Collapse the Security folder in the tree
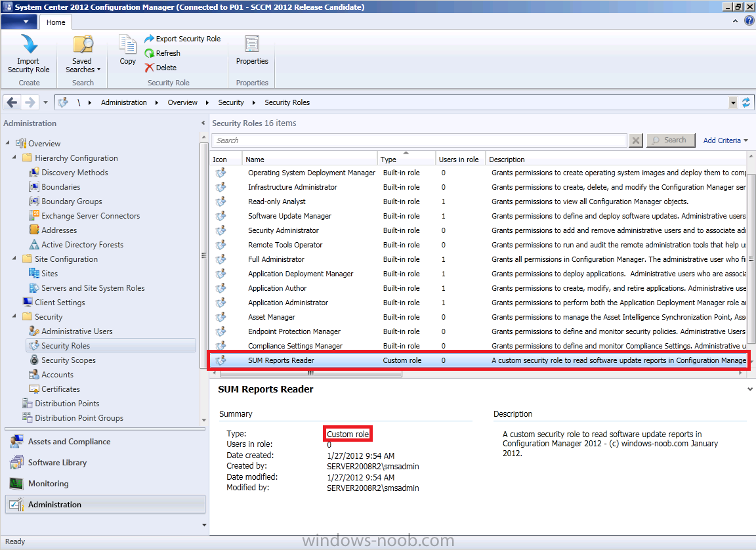This screenshot has width=756, height=550. [x=14, y=316]
